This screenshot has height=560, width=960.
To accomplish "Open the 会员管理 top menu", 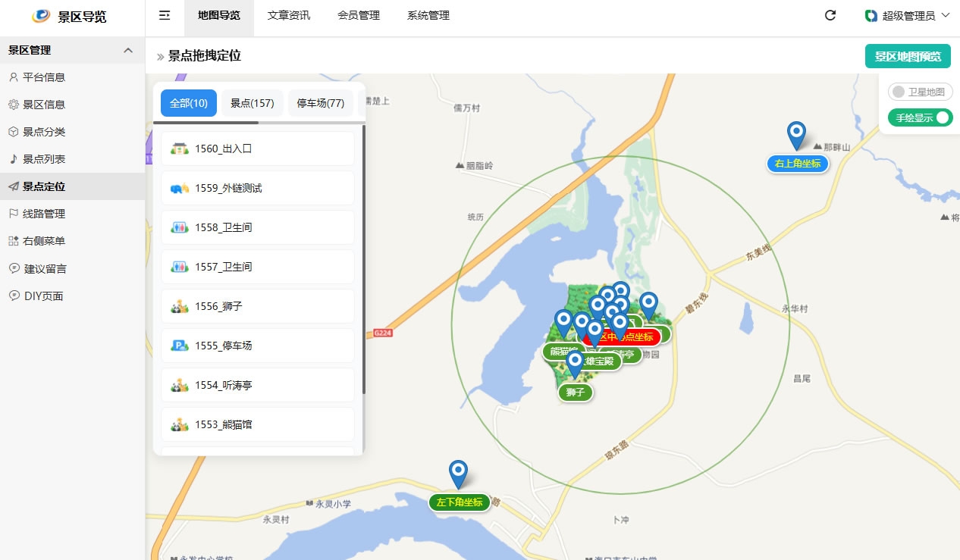I will 359,15.
